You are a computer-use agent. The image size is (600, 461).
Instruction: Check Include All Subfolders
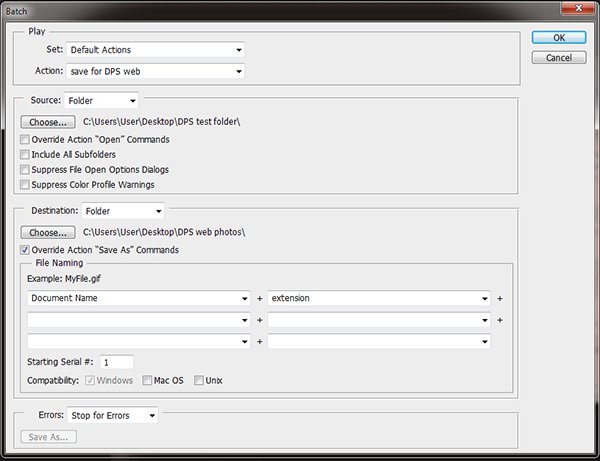coord(25,155)
